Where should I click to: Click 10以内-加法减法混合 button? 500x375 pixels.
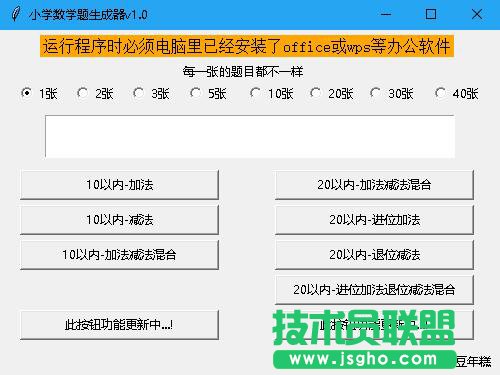point(119,255)
